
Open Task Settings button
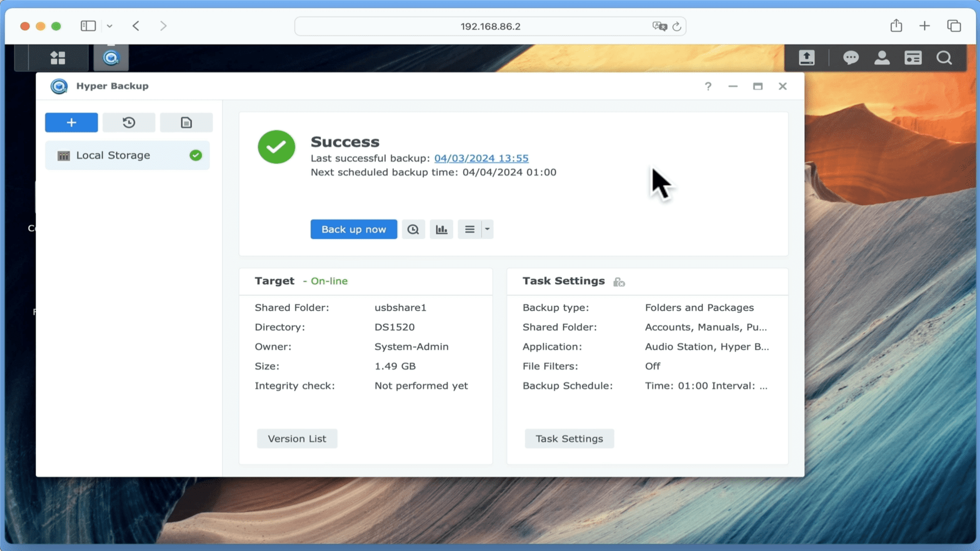click(569, 439)
